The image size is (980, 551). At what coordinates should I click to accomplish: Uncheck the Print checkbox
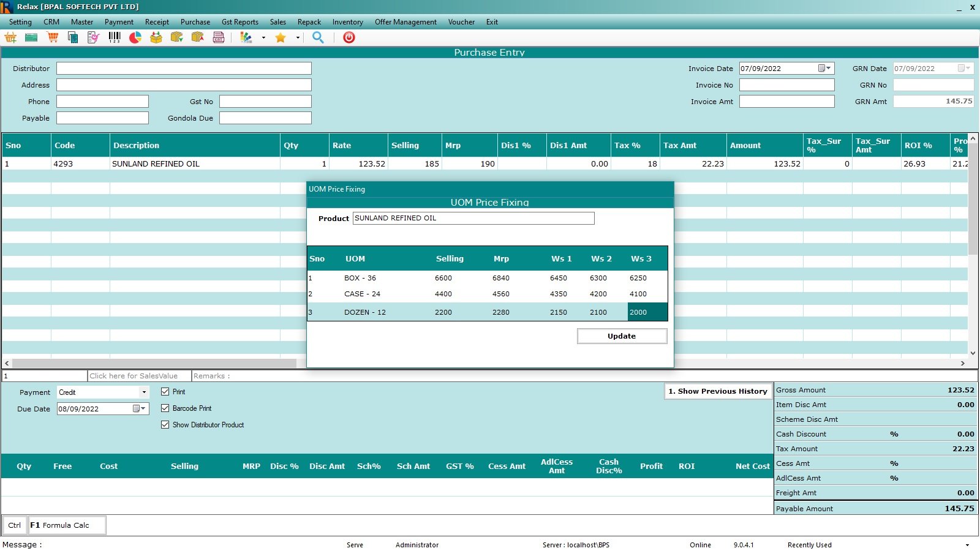click(x=165, y=392)
